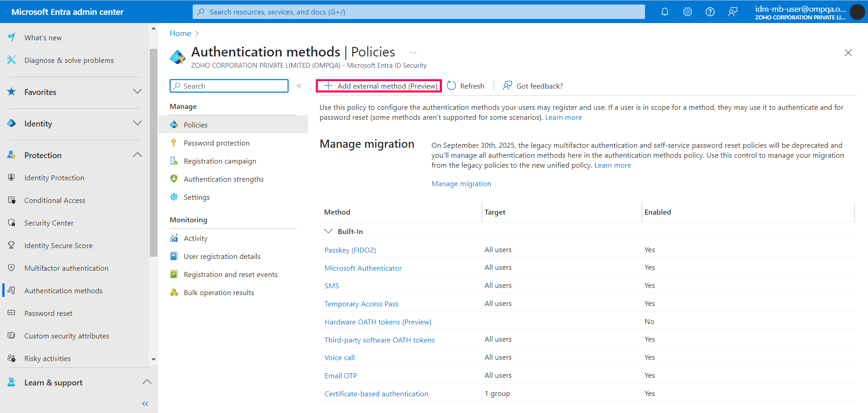Viewport: 868px width, 413px height.
Task: Click the Refresh icon in toolbar
Action: (451, 86)
